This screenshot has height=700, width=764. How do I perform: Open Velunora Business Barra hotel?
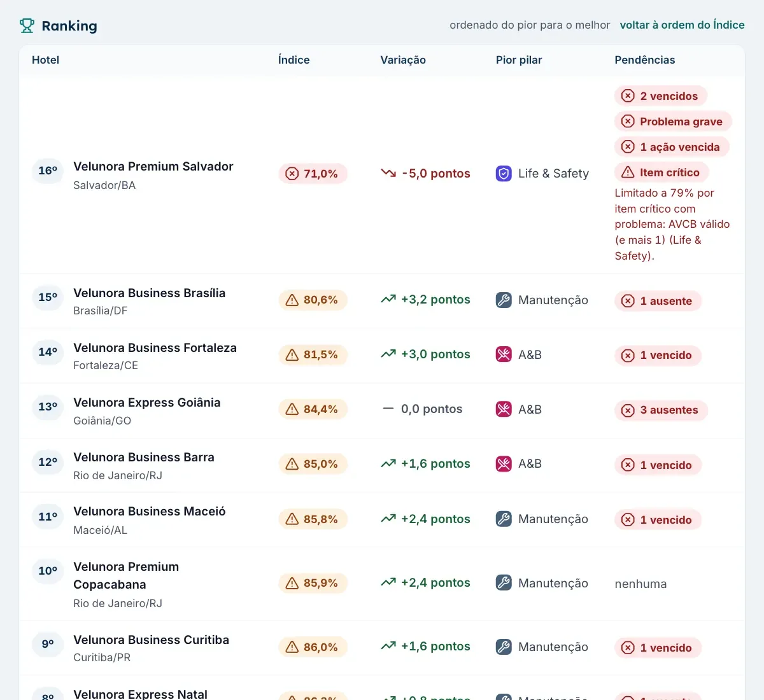click(x=143, y=457)
